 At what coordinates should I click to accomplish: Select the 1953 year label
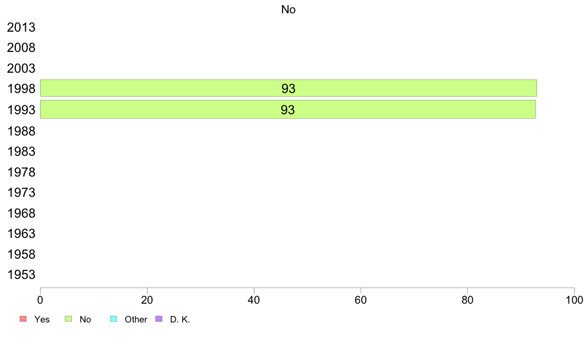(x=21, y=275)
